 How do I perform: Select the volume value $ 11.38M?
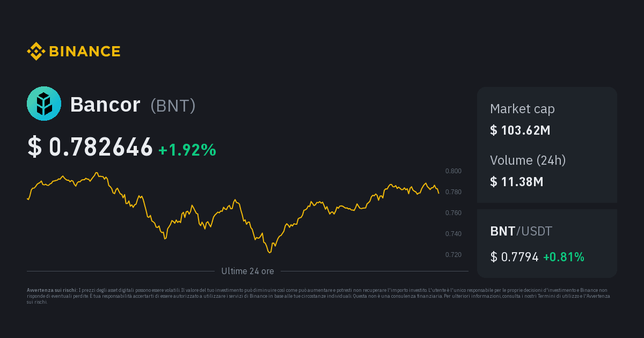point(517,182)
